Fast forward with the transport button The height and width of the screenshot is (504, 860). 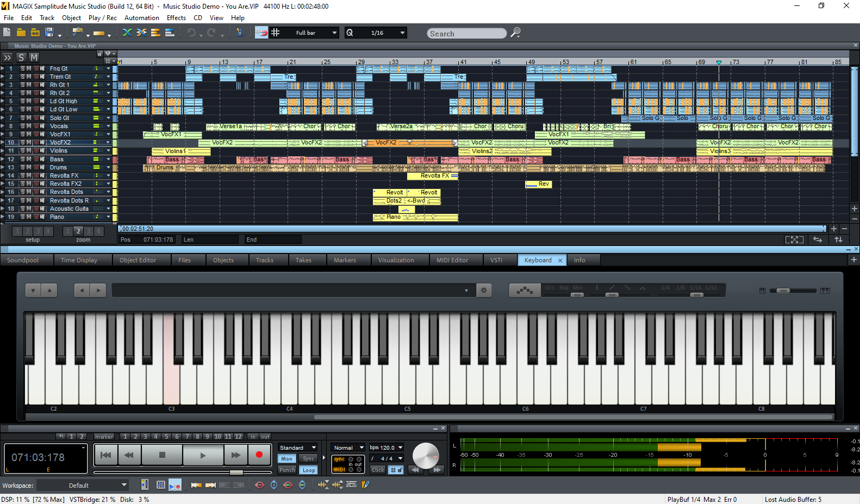(x=235, y=455)
